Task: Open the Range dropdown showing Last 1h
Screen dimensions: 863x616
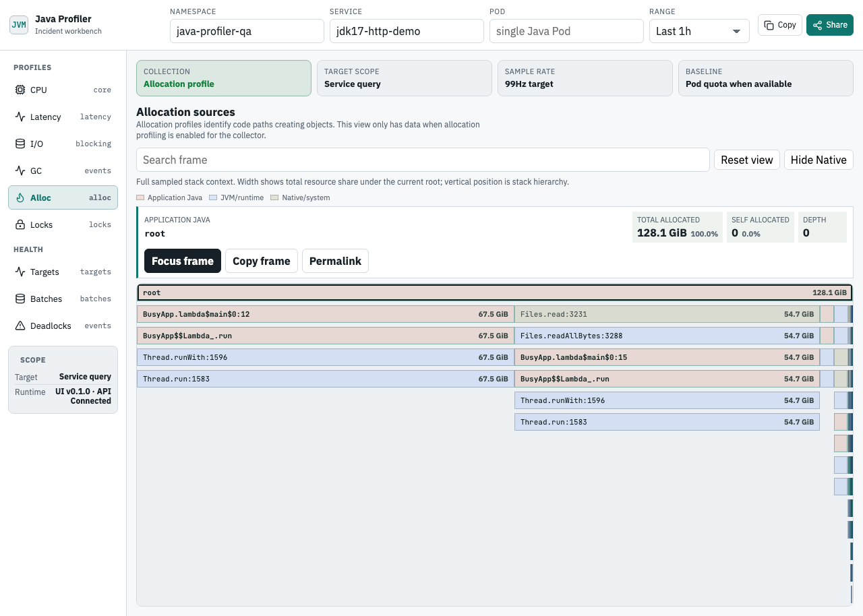Action: point(699,31)
